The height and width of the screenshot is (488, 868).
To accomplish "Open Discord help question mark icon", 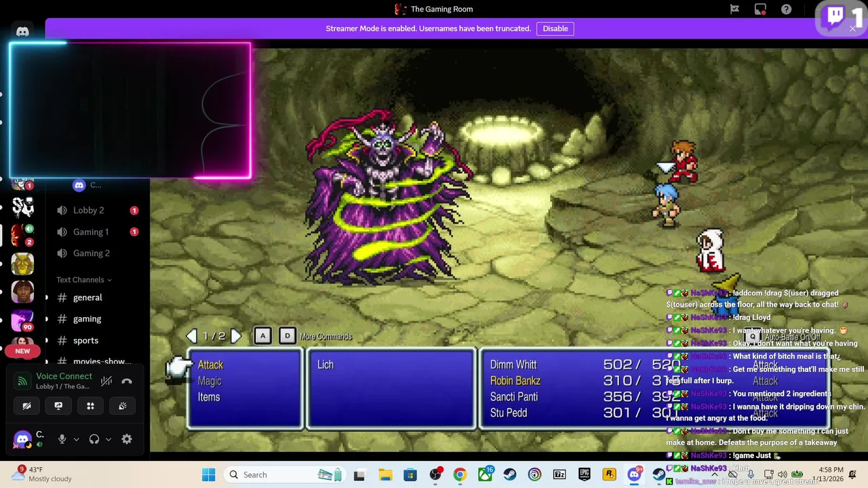I will click(x=787, y=9).
